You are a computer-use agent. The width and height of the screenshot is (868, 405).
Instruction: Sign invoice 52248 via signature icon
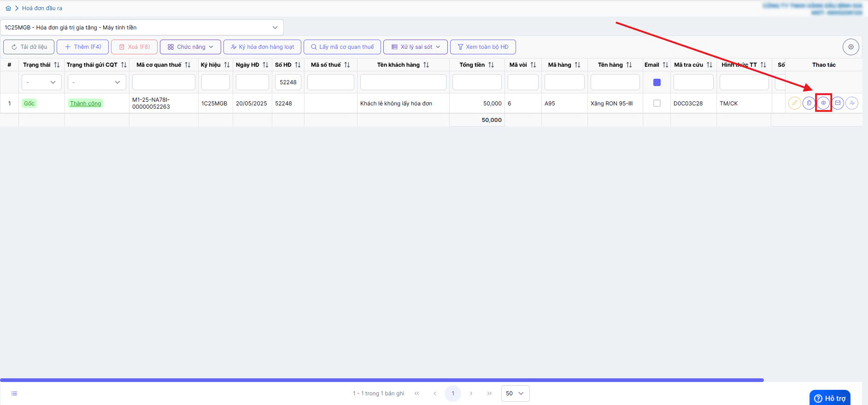point(852,103)
